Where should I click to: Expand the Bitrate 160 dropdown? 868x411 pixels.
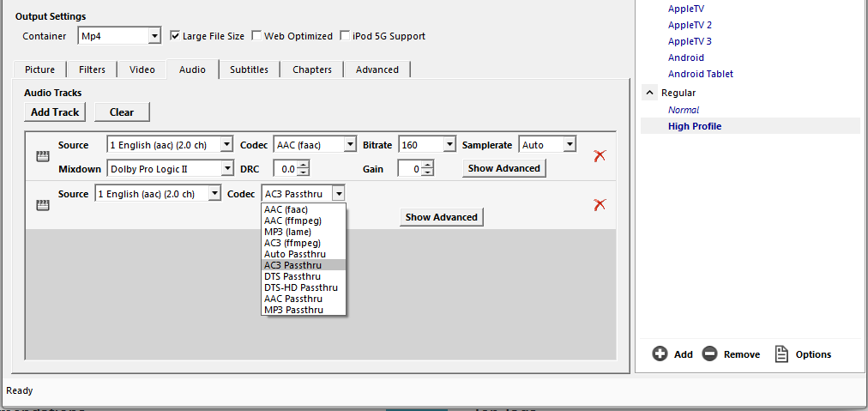[x=449, y=145]
